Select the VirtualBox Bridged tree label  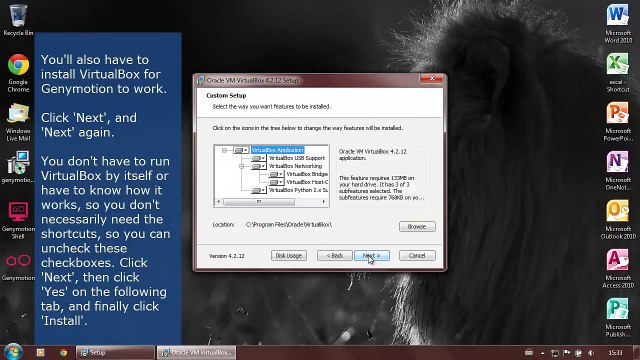pyautogui.click(x=307, y=174)
